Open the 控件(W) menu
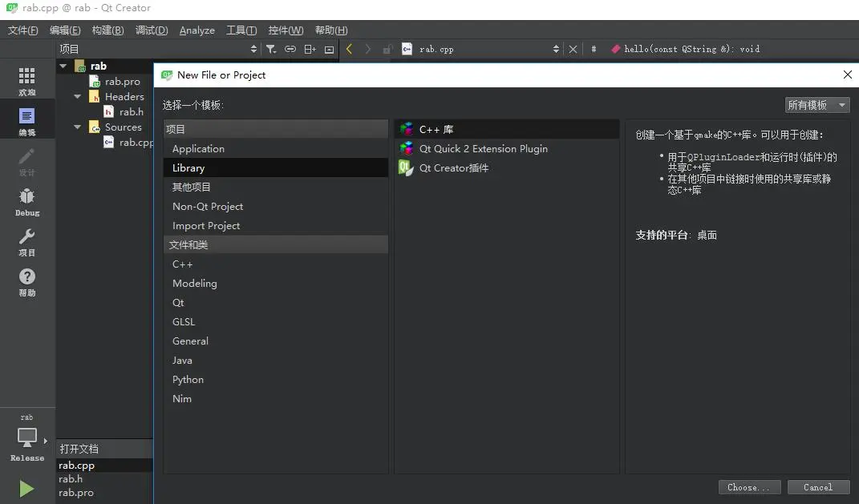Screen dimensions: 859x504 (286, 30)
